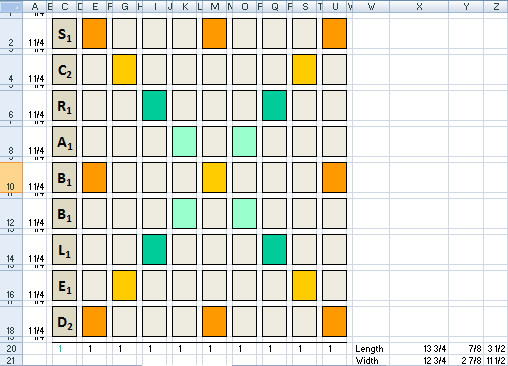Viewport: 508px width, 366px height.
Task: Click the A1 letter tile cell
Action: [x=65, y=141]
